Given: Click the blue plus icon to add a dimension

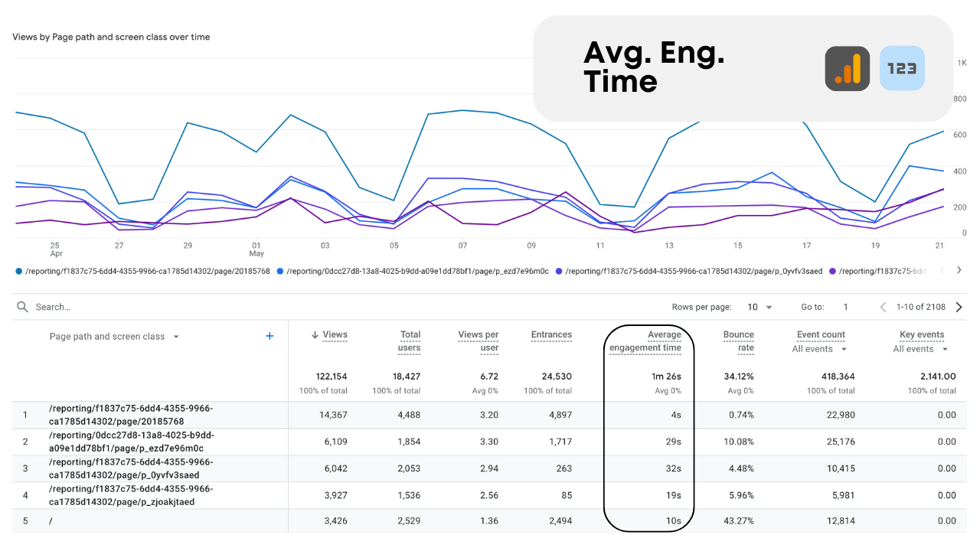Looking at the screenshot, I should click(269, 335).
